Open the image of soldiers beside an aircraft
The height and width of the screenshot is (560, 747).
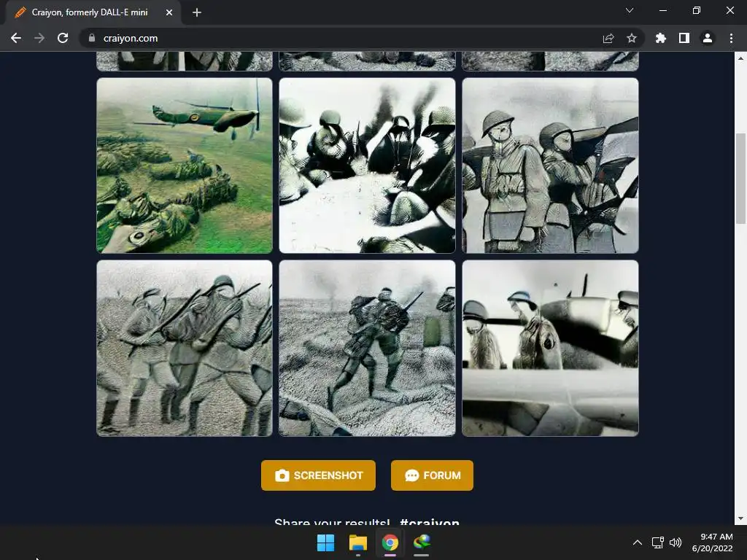(x=550, y=348)
